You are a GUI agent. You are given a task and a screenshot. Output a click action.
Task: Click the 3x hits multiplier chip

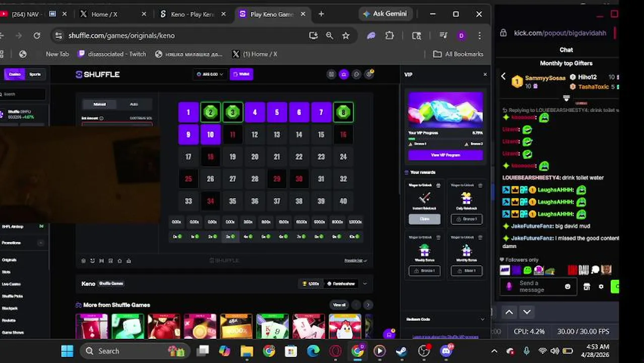click(230, 236)
